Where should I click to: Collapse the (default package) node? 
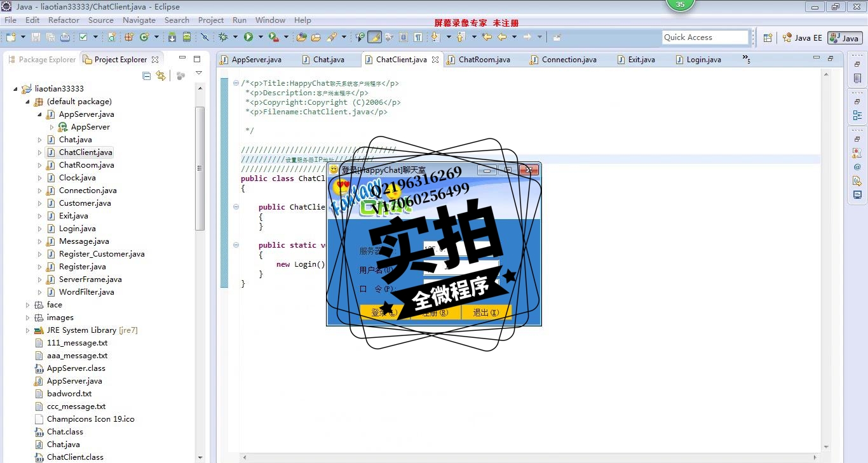(27, 102)
